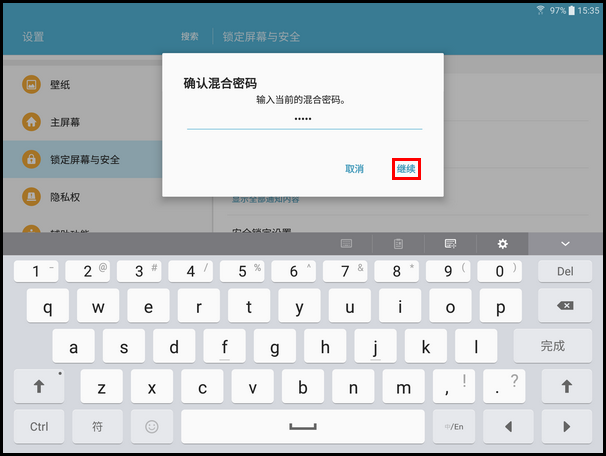Open 主屏幕 (Home screen) settings item
Viewport: 606px width, 456px height.
coord(82,122)
